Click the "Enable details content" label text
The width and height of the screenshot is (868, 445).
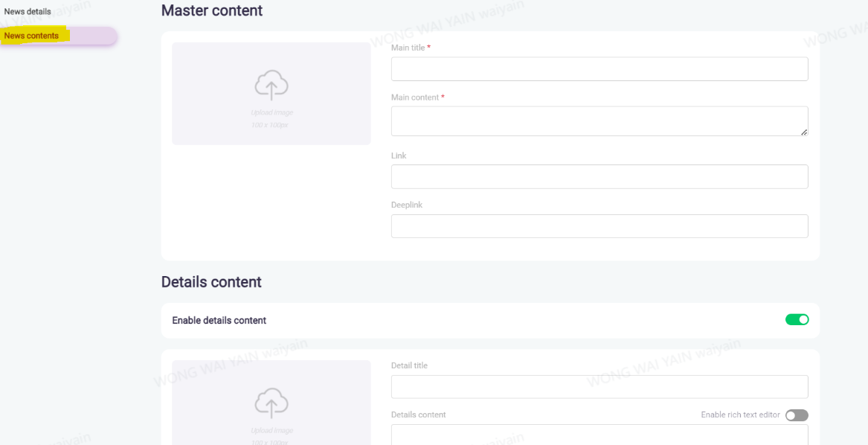[219, 321]
